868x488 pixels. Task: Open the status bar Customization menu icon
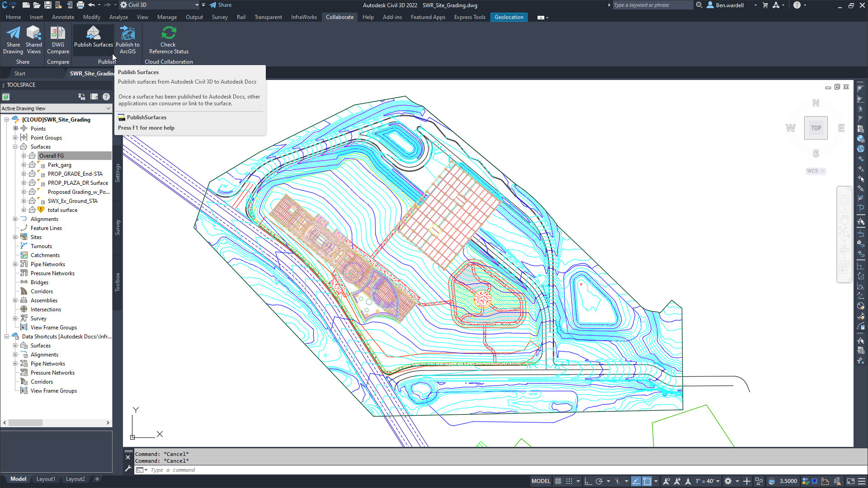[862, 481]
